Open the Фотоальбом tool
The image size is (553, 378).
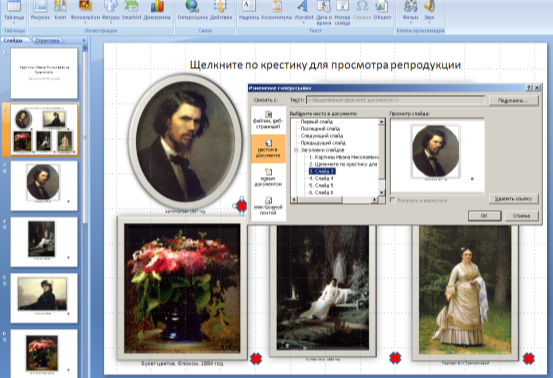85,11
